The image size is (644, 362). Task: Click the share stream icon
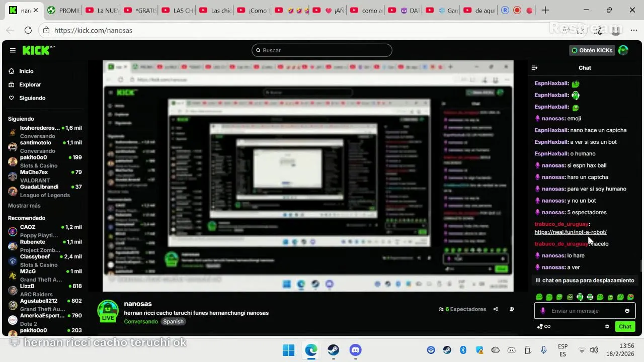pyautogui.click(x=496, y=309)
